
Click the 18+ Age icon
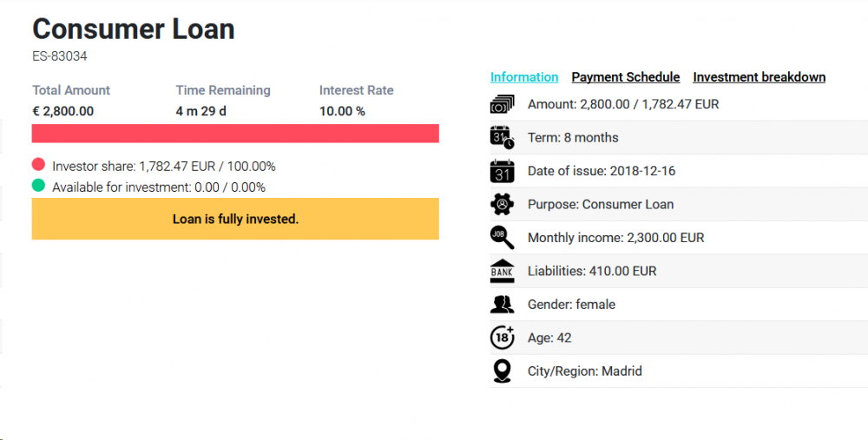click(x=503, y=338)
